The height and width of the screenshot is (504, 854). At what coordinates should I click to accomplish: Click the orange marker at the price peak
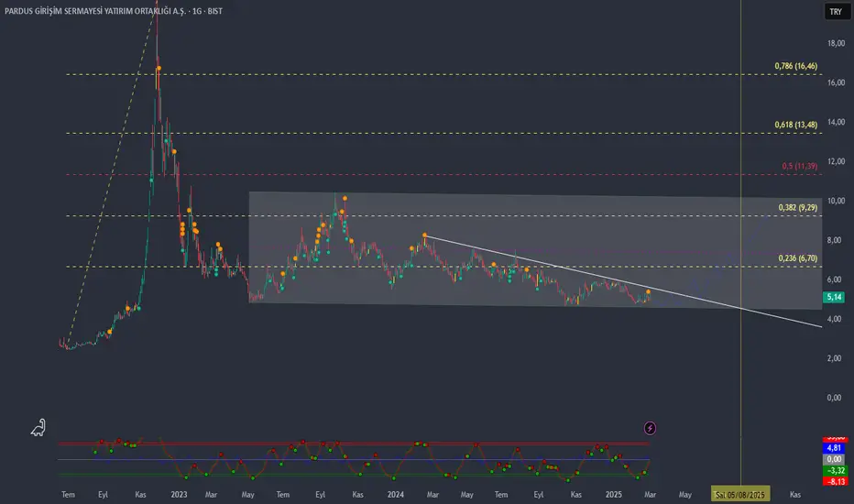point(159,68)
